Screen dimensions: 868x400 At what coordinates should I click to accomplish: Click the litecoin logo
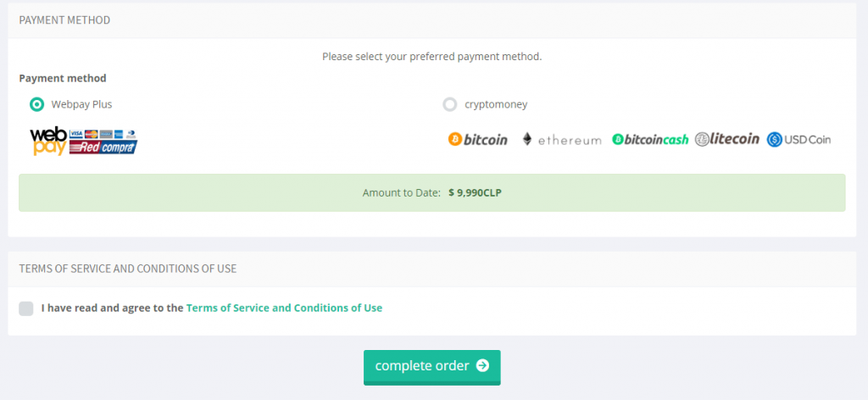pyautogui.click(x=727, y=140)
